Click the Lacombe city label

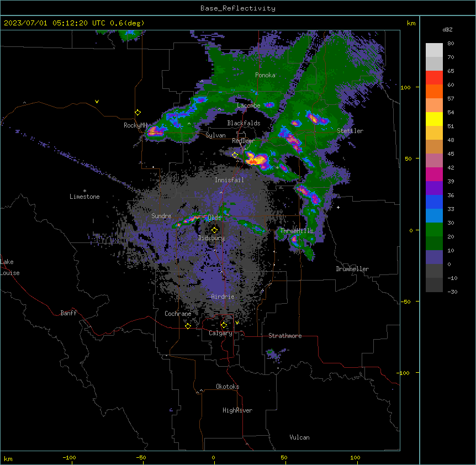(x=248, y=105)
